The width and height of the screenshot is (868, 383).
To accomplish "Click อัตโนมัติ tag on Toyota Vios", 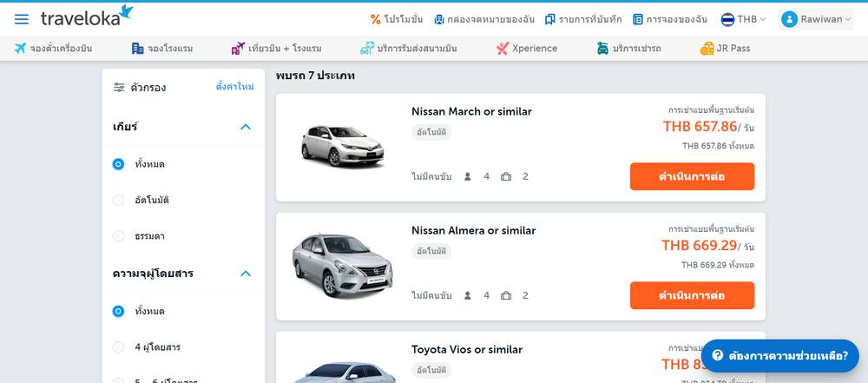I will pos(431,371).
